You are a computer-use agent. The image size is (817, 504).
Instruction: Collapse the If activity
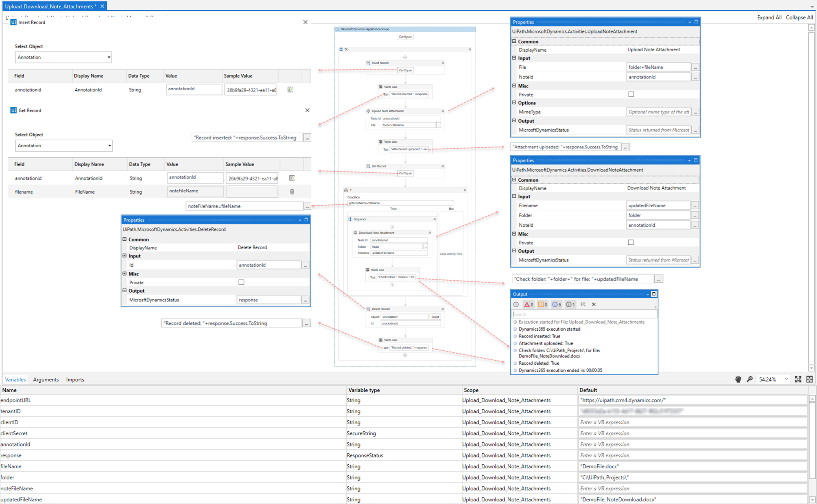click(465, 190)
